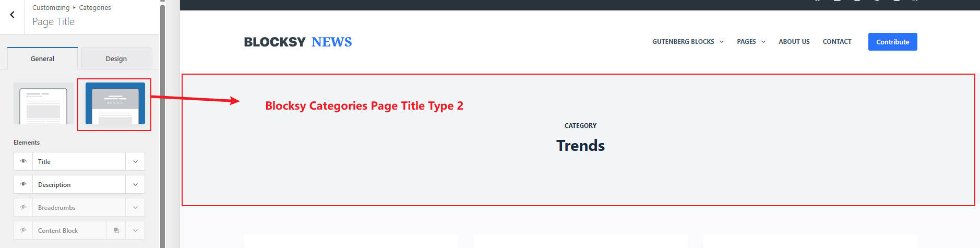Switch to the General tab
Viewport: 980px width, 248px height.
pyautogui.click(x=42, y=58)
